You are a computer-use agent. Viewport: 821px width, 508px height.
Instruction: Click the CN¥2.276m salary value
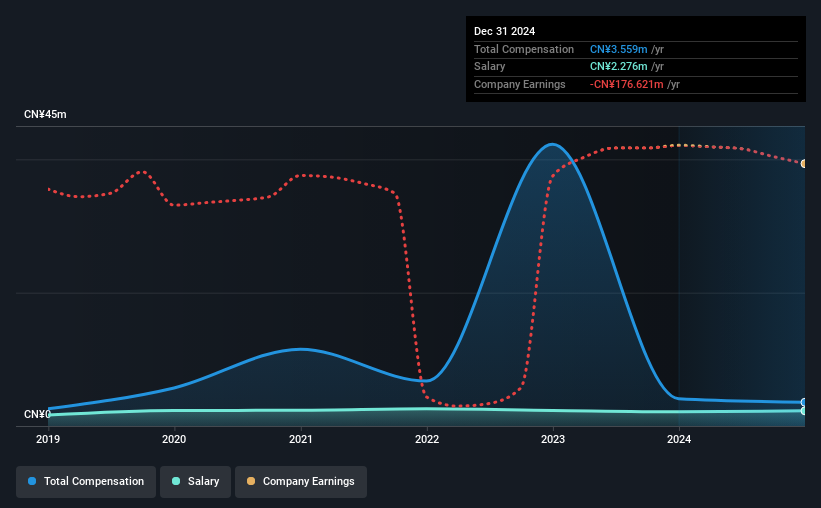click(x=618, y=67)
